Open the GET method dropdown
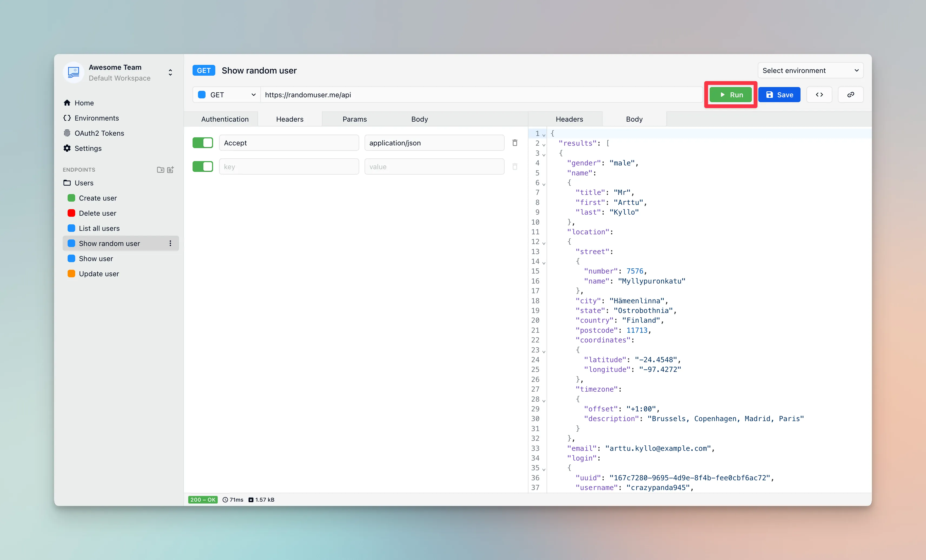Screen dimensions: 926x560 pos(227,95)
